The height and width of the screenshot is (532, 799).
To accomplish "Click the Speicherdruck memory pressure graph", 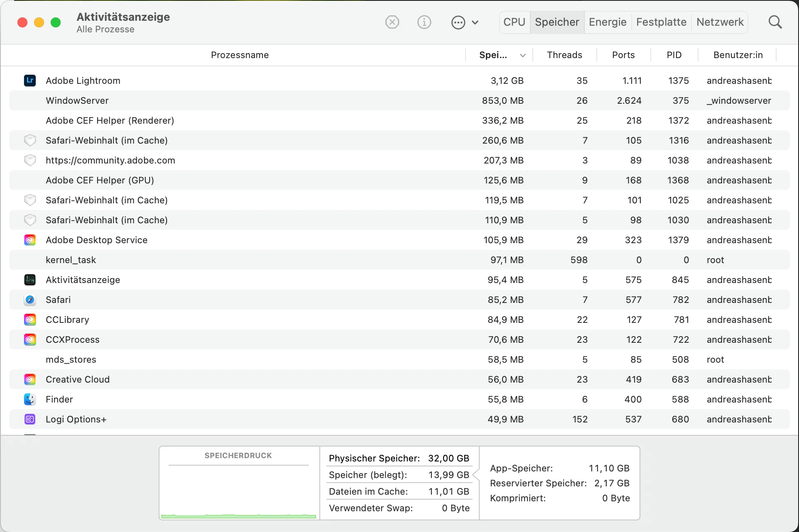I will coord(238,492).
